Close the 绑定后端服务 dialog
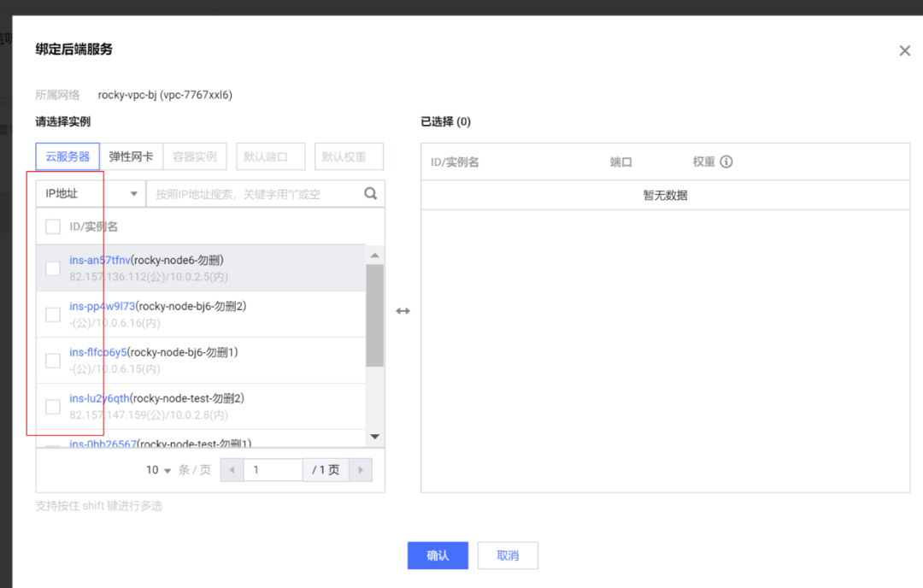 (x=905, y=50)
